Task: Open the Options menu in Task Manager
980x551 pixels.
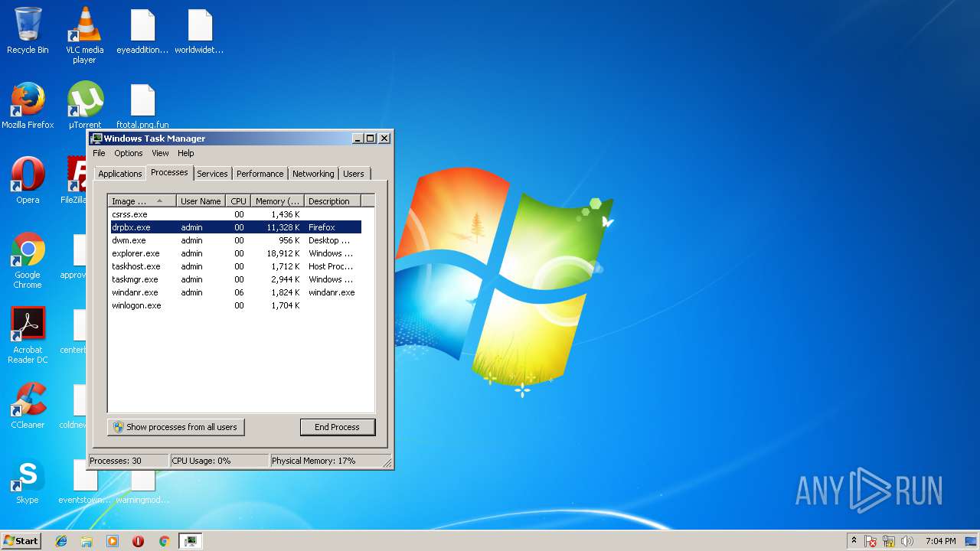Action: [129, 153]
